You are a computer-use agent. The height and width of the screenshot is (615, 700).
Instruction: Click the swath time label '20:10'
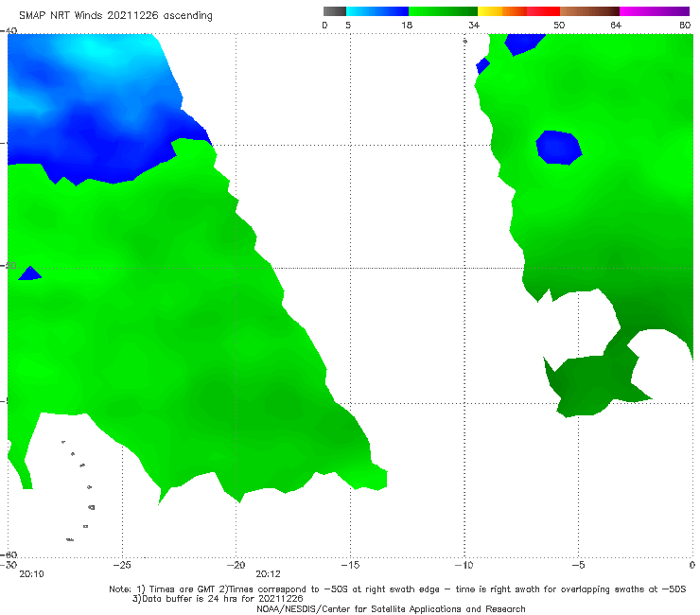coord(31,574)
